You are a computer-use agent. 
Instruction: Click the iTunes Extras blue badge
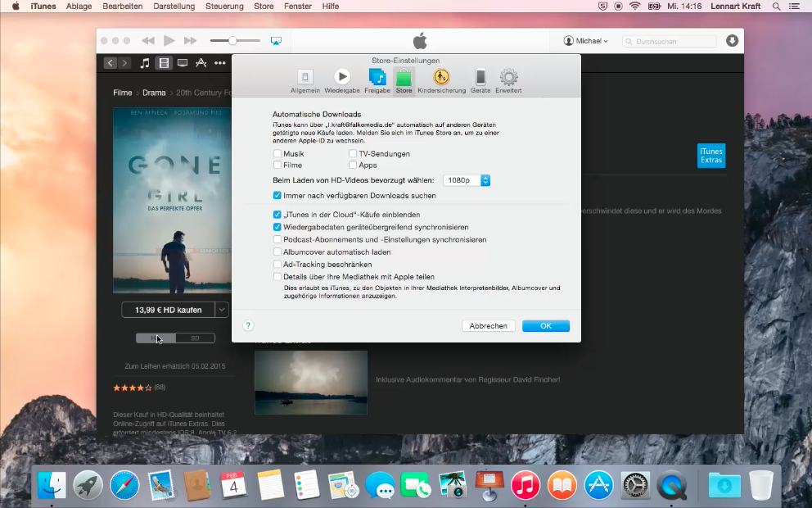(711, 156)
